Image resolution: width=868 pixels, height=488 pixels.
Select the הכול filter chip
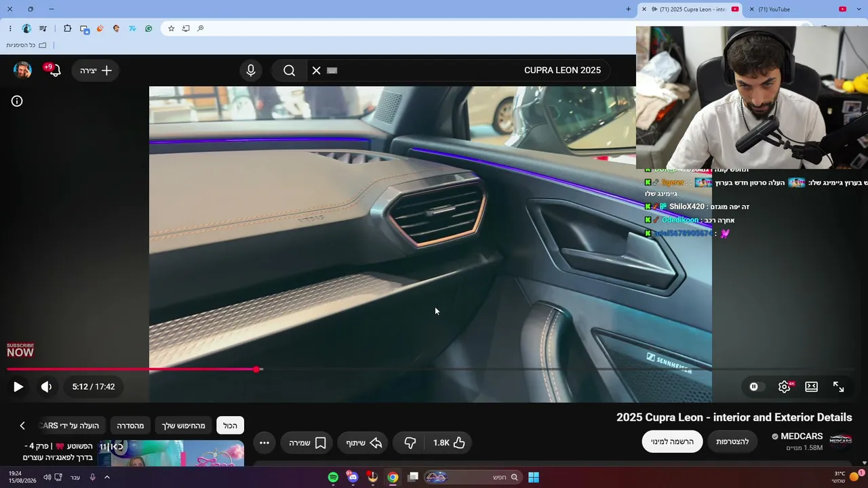pyautogui.click(x=230, y=426)
